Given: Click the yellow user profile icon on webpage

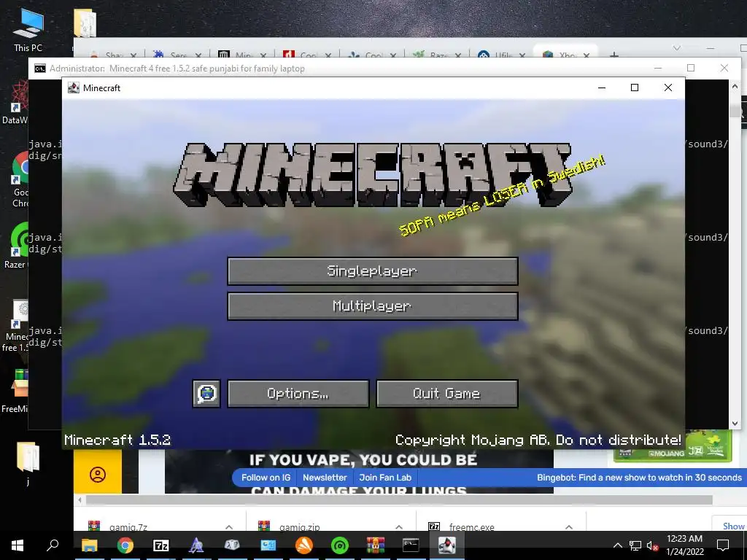Looking at the screenshot, I should (98, 474).
